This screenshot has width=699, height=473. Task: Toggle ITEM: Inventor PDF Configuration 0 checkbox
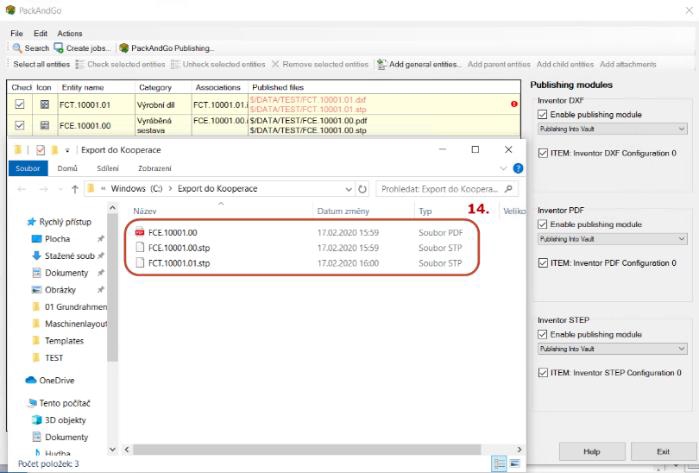pos(542,263)
